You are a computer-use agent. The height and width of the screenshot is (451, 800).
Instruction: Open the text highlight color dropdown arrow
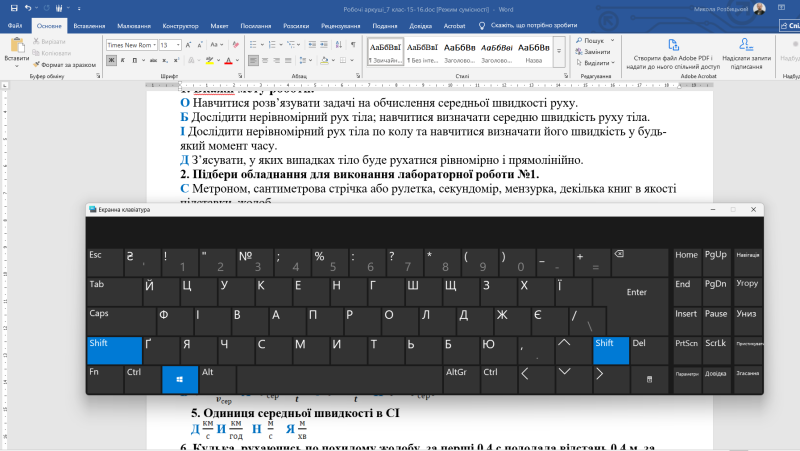[218, 60]
